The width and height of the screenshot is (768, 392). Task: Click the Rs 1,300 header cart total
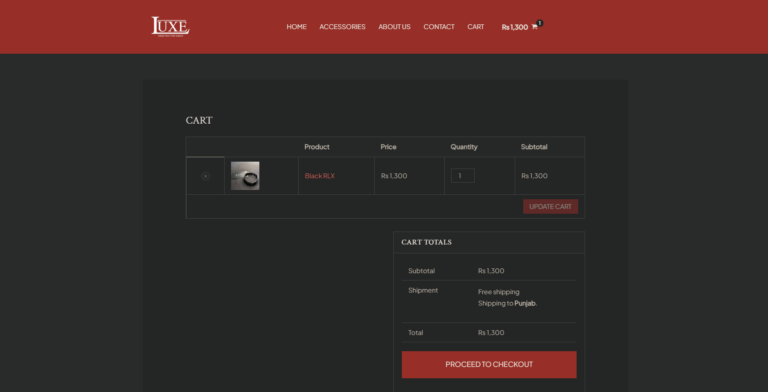click(x=515, y=27)
